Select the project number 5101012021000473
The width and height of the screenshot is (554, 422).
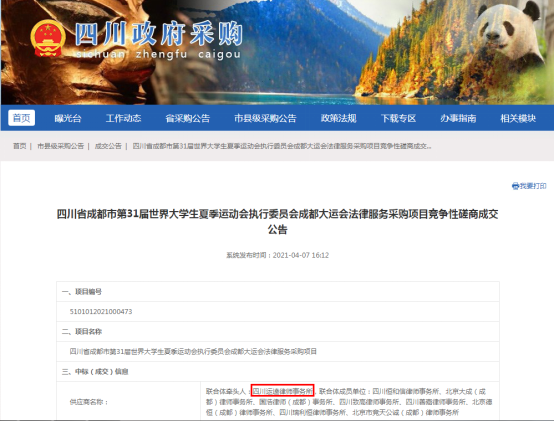(101, 312)
